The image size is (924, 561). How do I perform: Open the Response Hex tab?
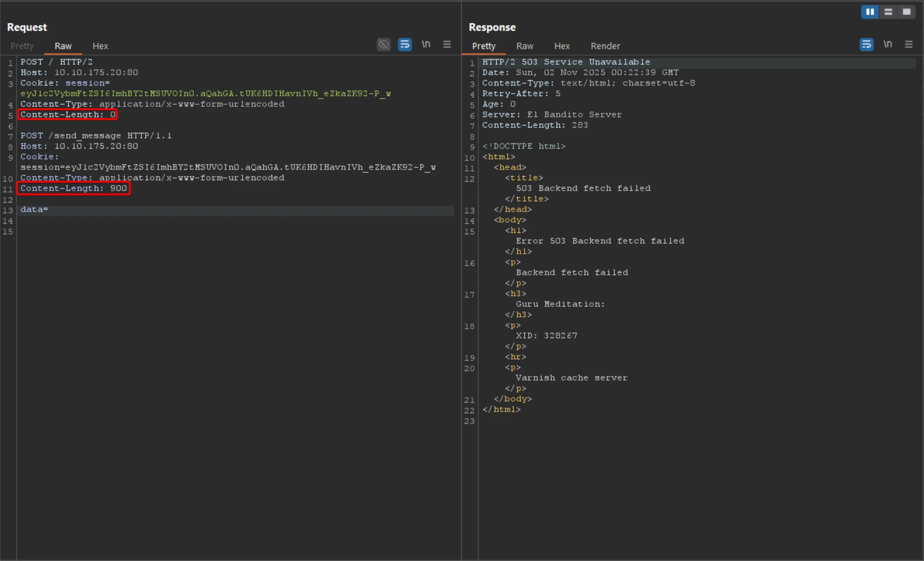coord(561,46)
